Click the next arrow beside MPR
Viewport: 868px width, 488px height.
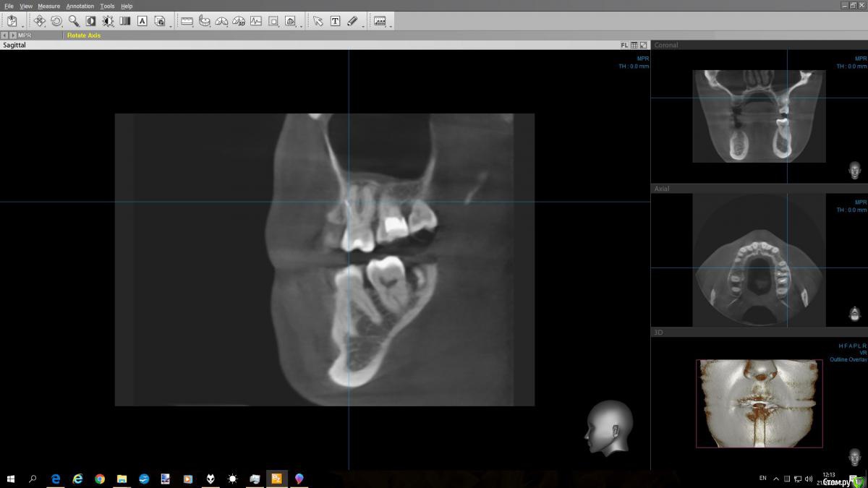pos(13,35)
